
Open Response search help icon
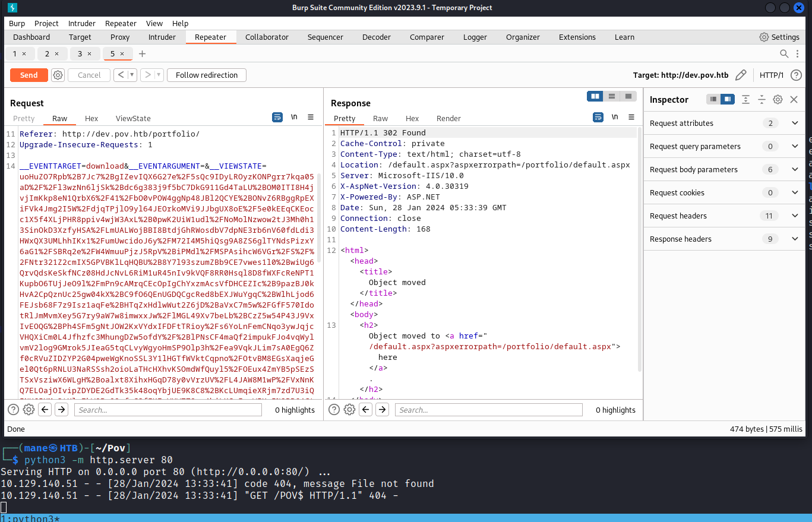pos(334,410)
